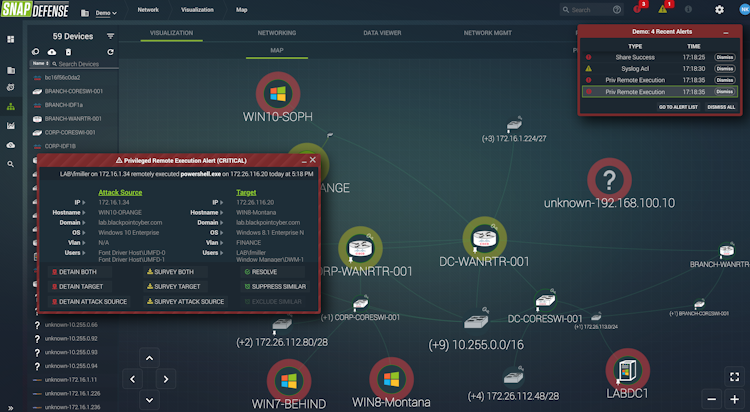Pan the map right

tap(165, 379)
